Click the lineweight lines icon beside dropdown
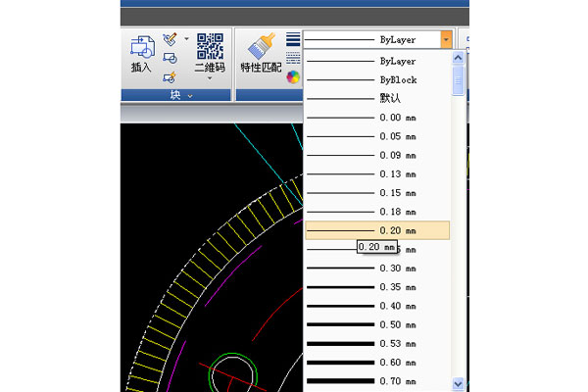Image resolution: width=588 pixels, height=392 pixels. [x=293, y=40]
